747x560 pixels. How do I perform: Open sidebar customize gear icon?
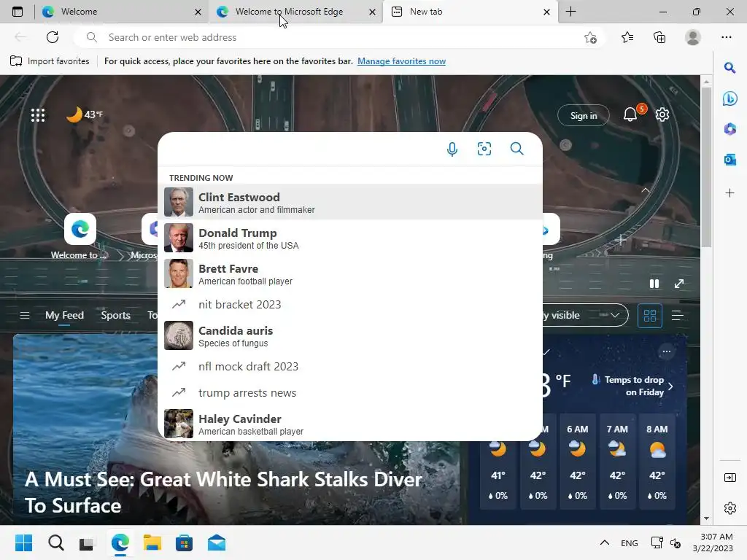tap(729, 508)
